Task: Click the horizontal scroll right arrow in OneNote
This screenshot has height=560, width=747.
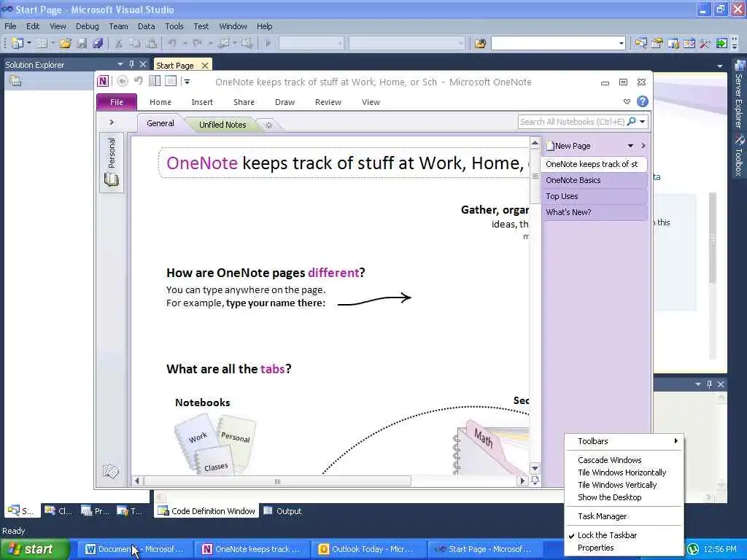Action: tap(522, 481)
